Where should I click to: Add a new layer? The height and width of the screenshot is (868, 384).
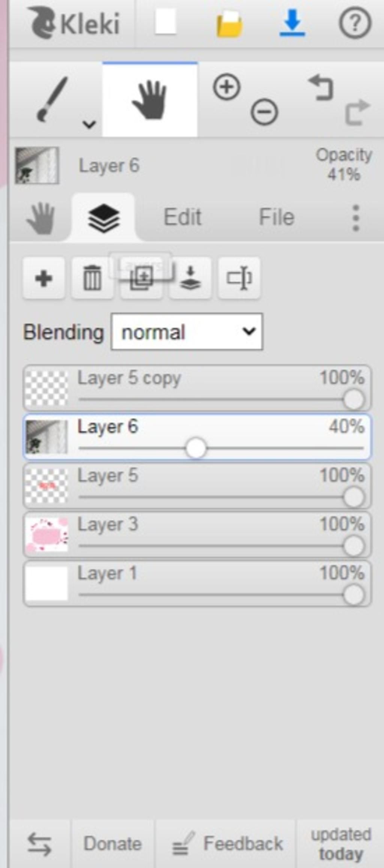click(x=43, y=278)
